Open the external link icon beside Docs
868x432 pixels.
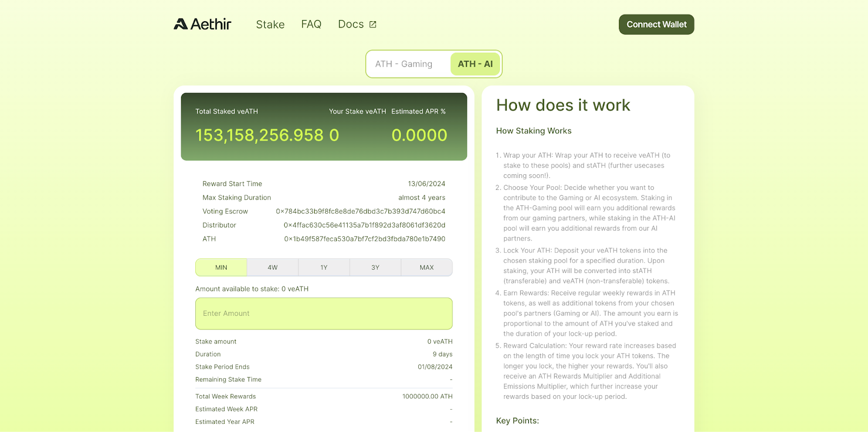coord(373,24)
